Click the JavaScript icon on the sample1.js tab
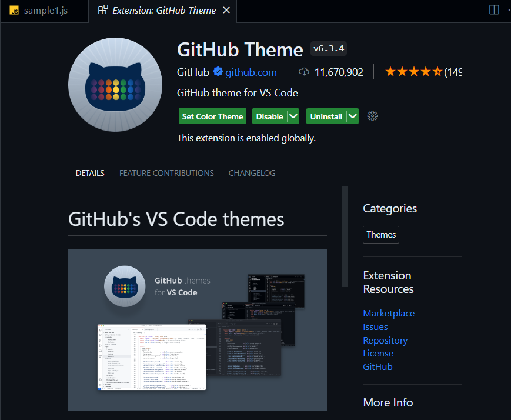This screenshot has width=511, height=420. (x=14, y=9)
